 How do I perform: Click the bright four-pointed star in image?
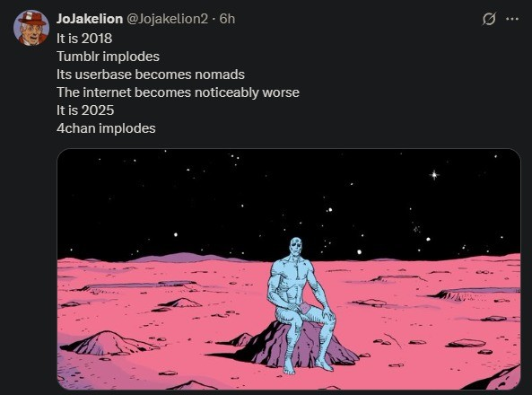pos(434,175)
